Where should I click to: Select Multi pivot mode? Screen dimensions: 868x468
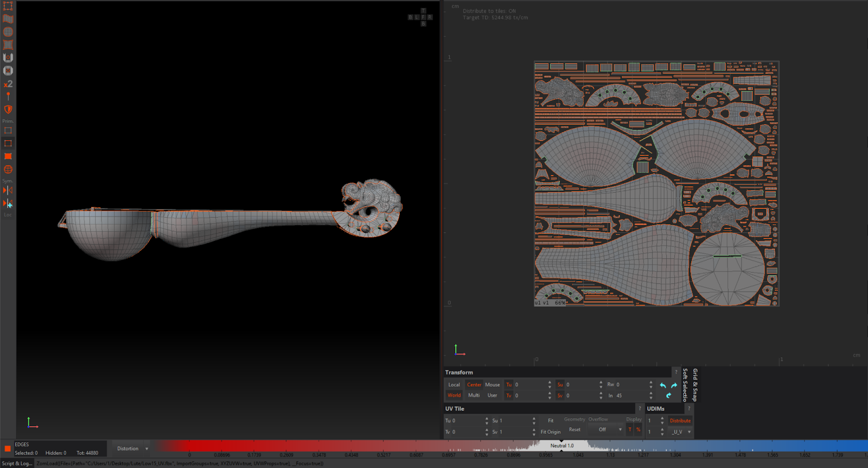coord(474,395)
